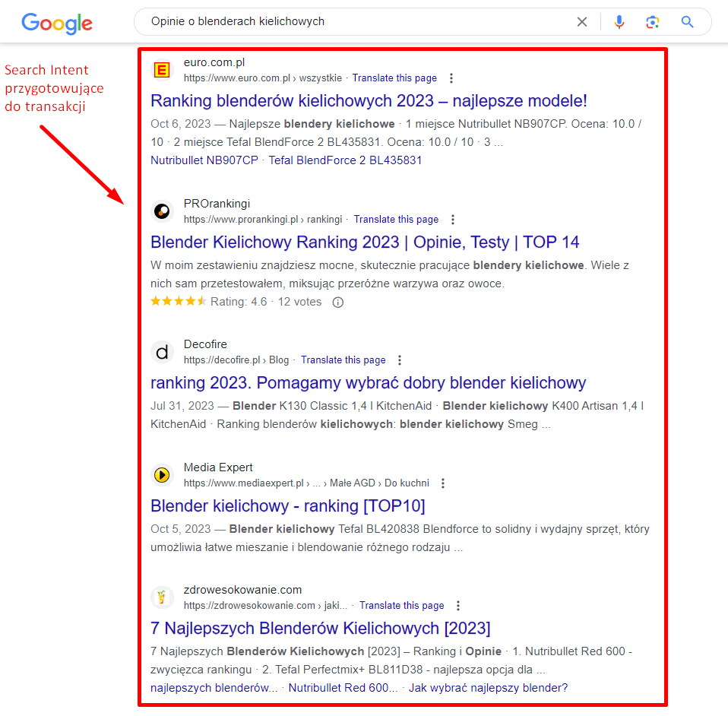Click the euro.com.pl favicon
This screenshot has height=716, width=728.
point(162,70)
